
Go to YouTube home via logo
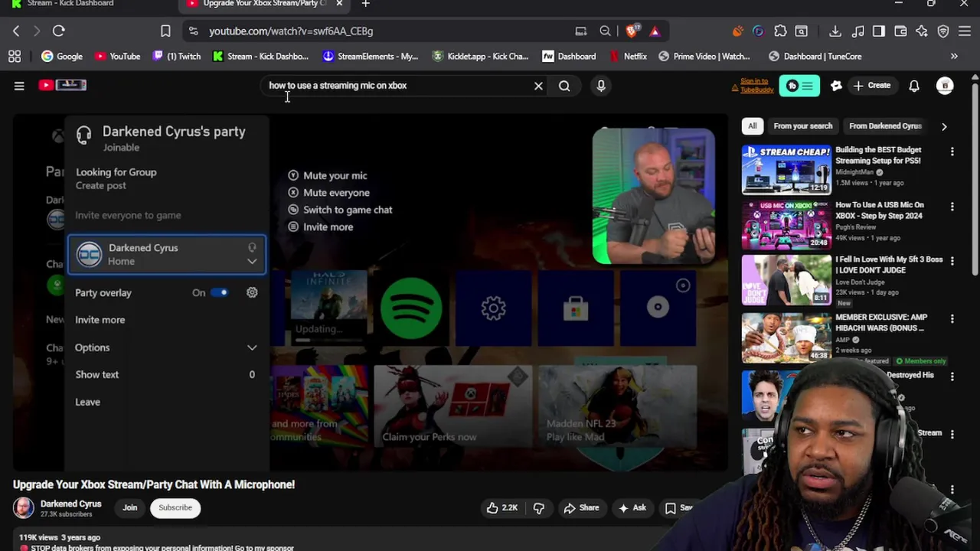pyautogui.click(x=63, y=85)
